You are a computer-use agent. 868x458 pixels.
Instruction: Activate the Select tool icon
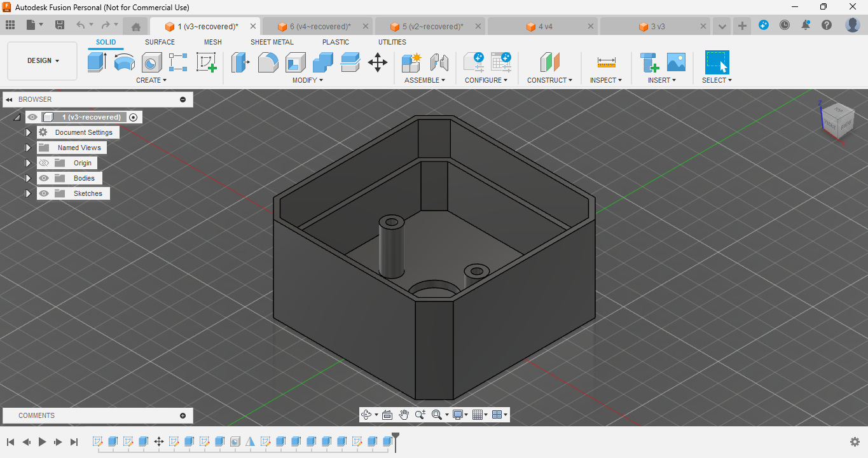(717, 62)
